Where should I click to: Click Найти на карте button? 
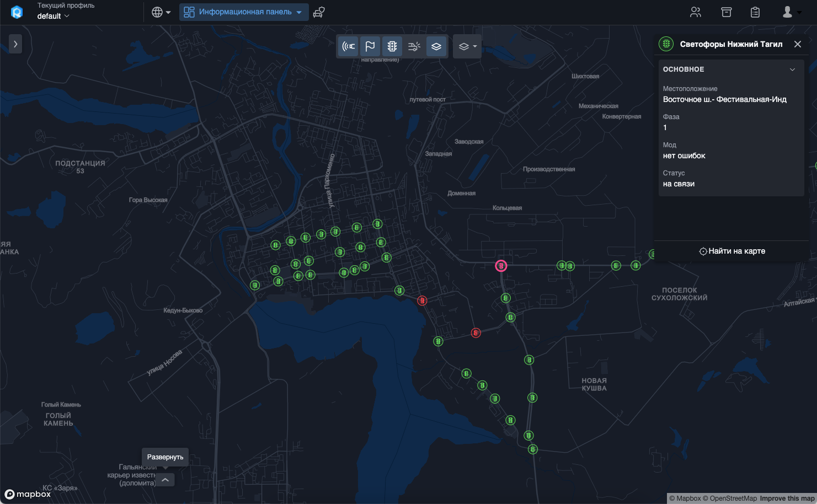pyautogui.click(x=732, y=251)
